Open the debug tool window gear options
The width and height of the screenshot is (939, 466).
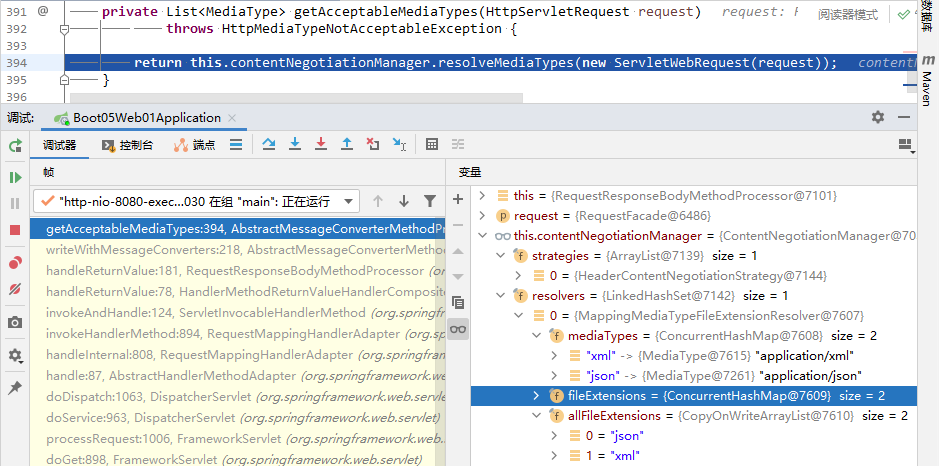click(878, 117)
